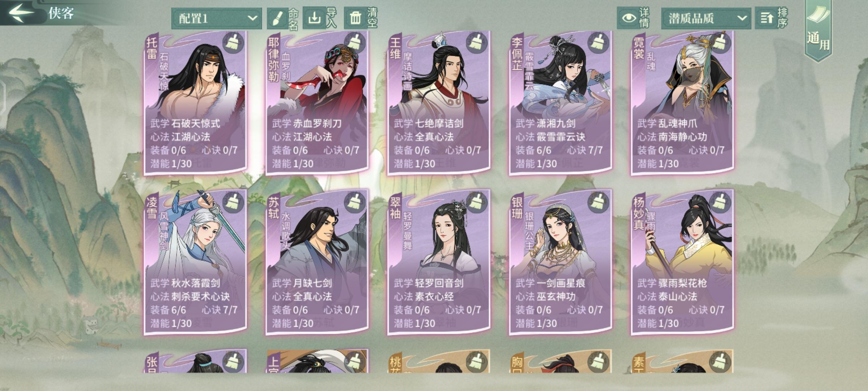Click the broom icon on 霓裳 card
The width and height of the screenshot is (868, 391).
(719, 42)
